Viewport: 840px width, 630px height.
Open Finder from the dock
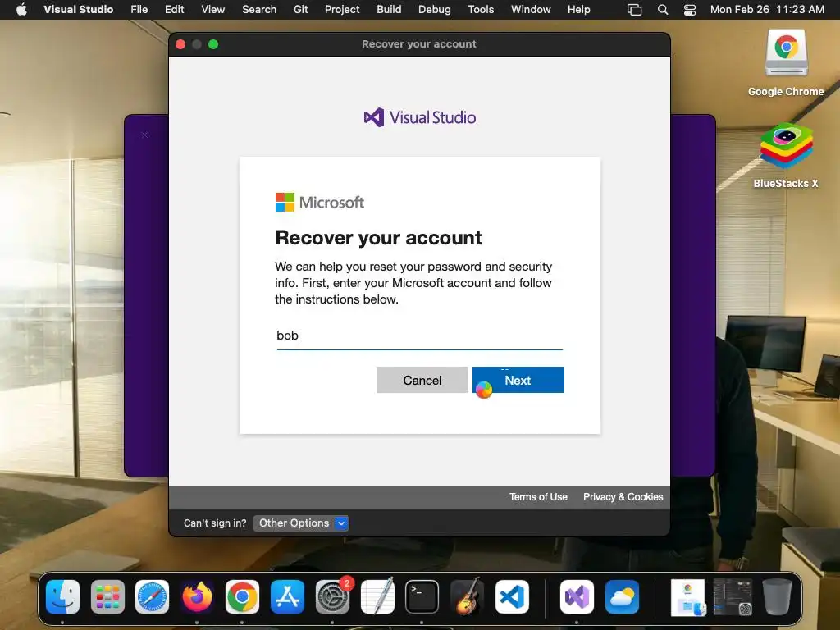tap(62, 597)
